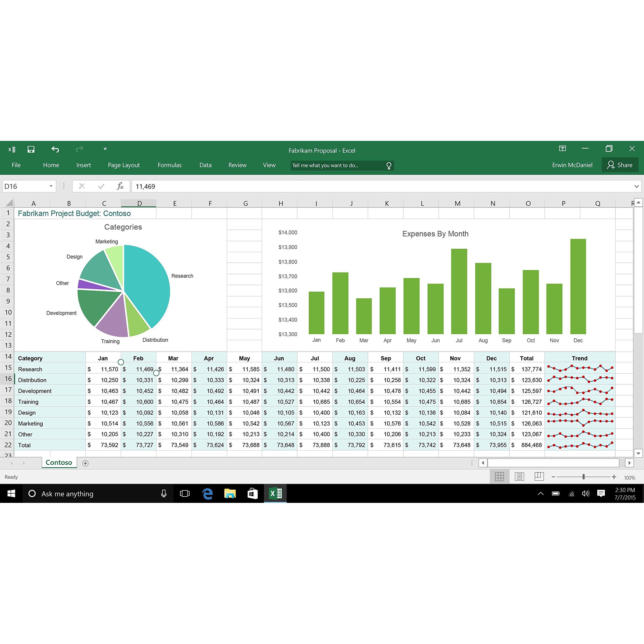
Task: Open the Page Layout ribbon tab
Action: (x=124, y=165)
